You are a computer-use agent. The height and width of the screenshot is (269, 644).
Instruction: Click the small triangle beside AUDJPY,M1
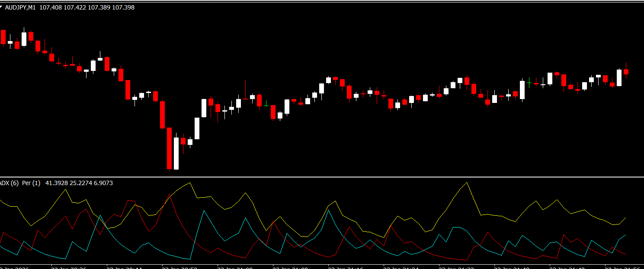pos(1,7)
